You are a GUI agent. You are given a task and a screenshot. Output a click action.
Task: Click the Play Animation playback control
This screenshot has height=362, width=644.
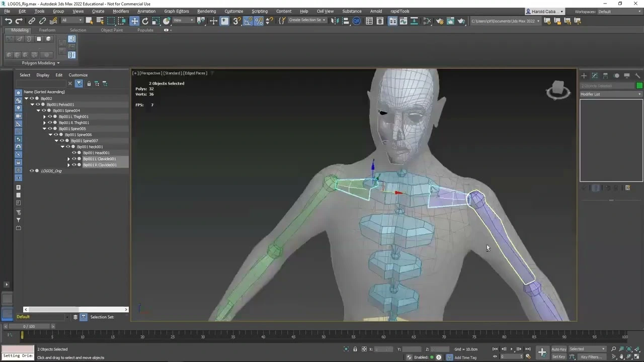pos(512,349)
